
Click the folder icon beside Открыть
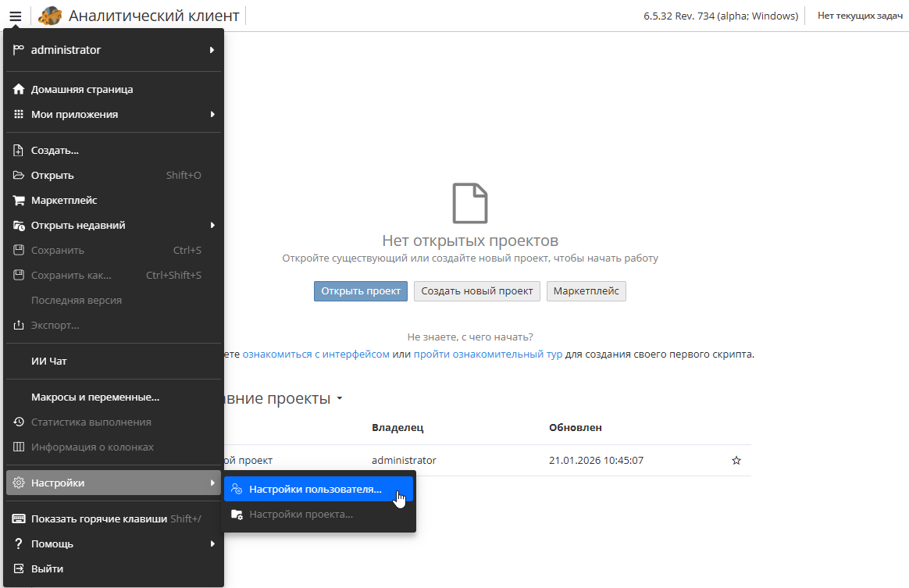click(18, 175)
